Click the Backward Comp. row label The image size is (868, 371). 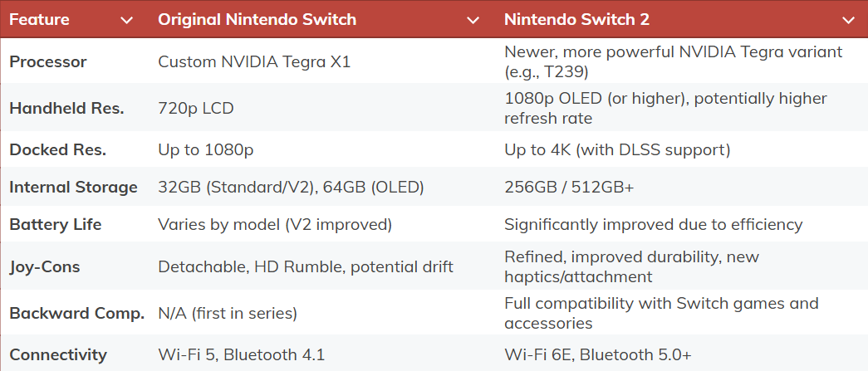[x=75, y=314]
